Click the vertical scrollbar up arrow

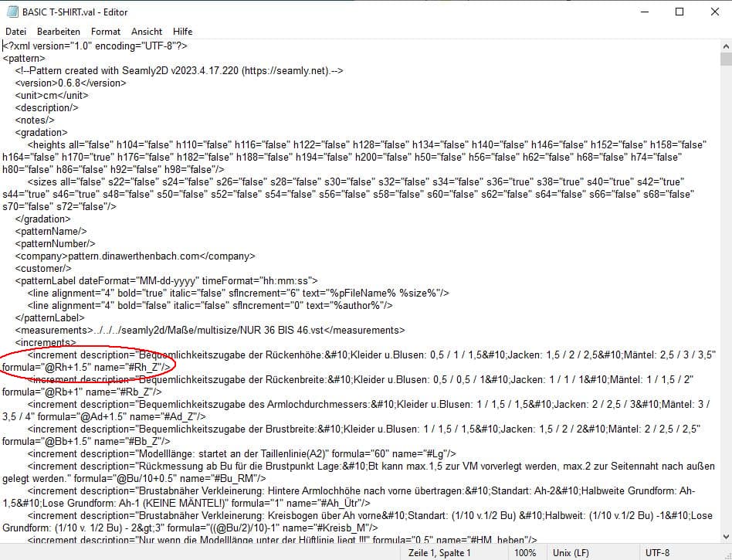(725, 46)
